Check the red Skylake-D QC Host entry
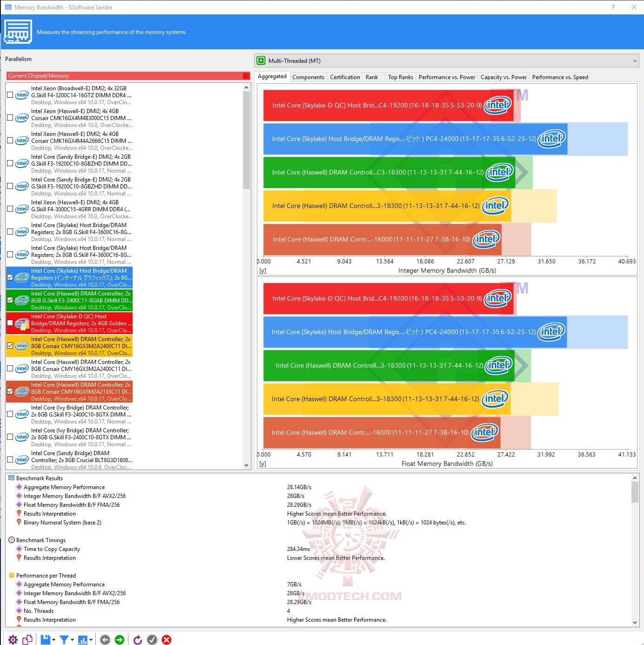The width and height of the screenshot is (644, 645). (x=10, y=323)
